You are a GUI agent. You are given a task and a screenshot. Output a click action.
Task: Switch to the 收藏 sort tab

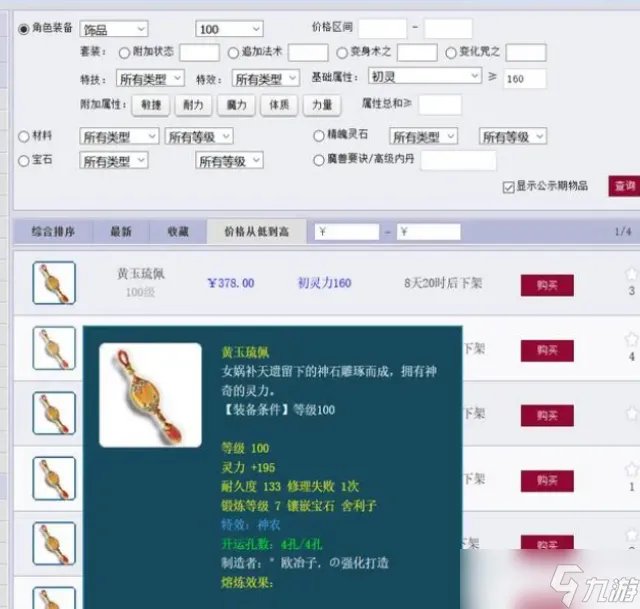178,231
